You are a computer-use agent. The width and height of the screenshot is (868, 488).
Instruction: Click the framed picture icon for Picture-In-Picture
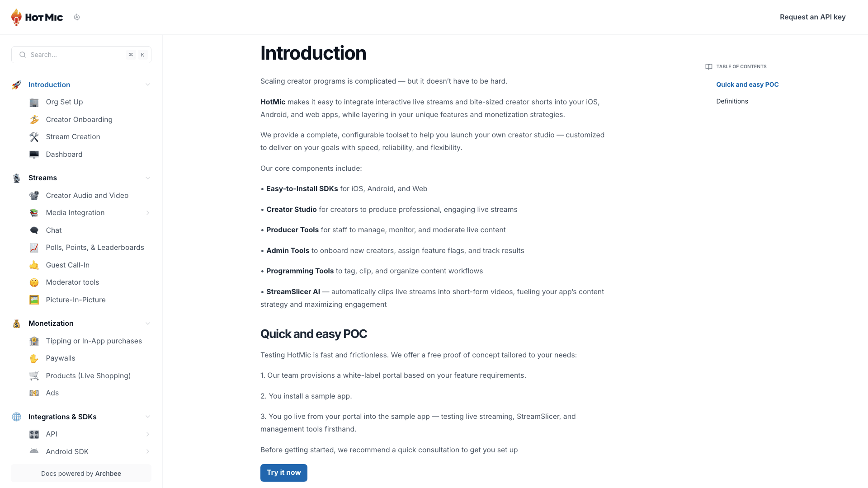(34, 300)
